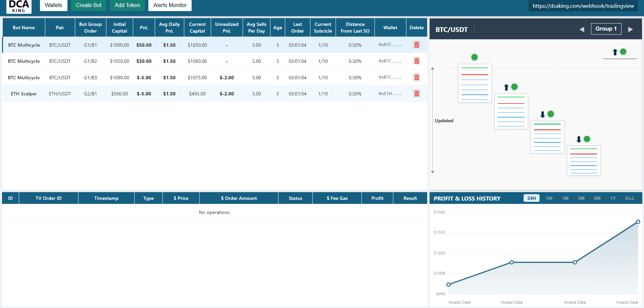This screenshot has width=644, height=308.
Task: Sort by Avg Sells Per Day header
Action: (256, 28)
